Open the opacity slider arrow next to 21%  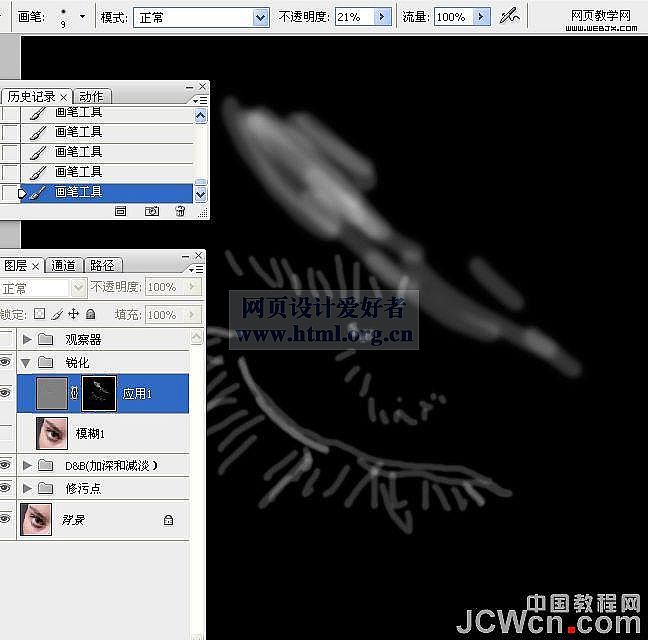(382, 17)
